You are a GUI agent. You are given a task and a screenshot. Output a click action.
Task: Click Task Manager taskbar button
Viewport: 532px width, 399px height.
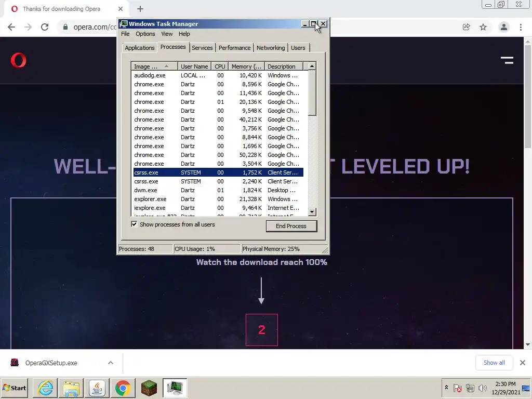pyautogui.click(x=175, y=388)
